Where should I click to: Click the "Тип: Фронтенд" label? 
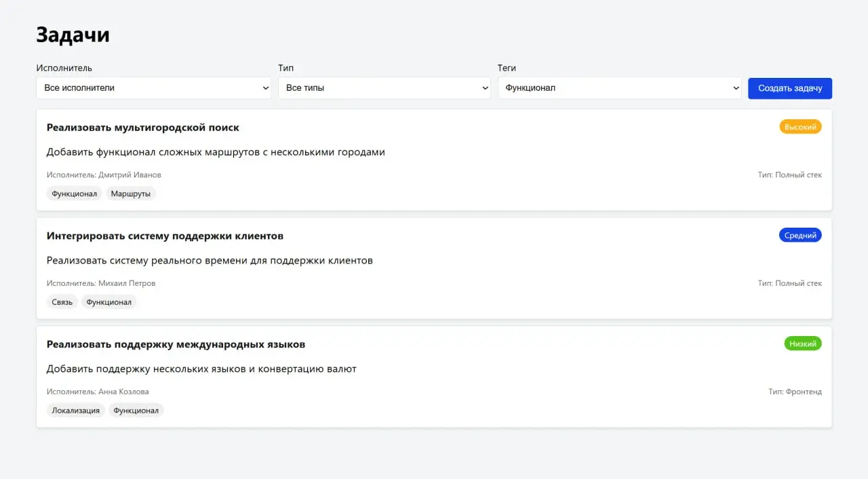tap(793, 392)
